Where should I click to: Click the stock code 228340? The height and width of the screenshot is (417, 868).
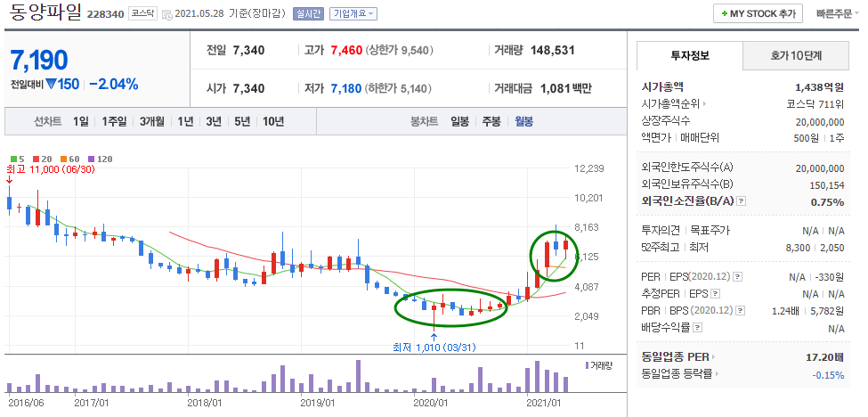(x=105, y=14)
